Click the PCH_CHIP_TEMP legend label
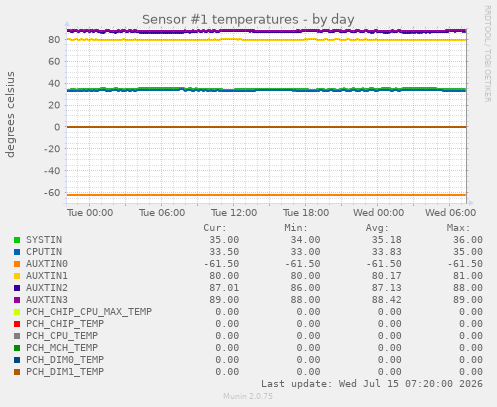 [x=65, y=324]
